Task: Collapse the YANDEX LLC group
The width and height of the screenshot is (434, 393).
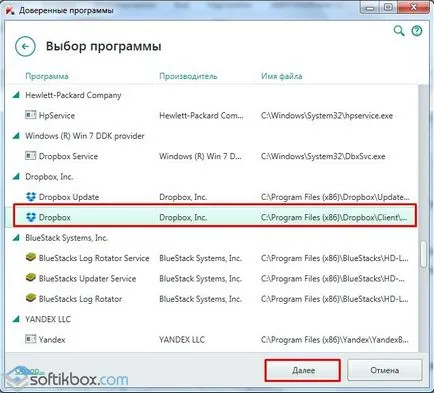Action: [x=16, y=319]
